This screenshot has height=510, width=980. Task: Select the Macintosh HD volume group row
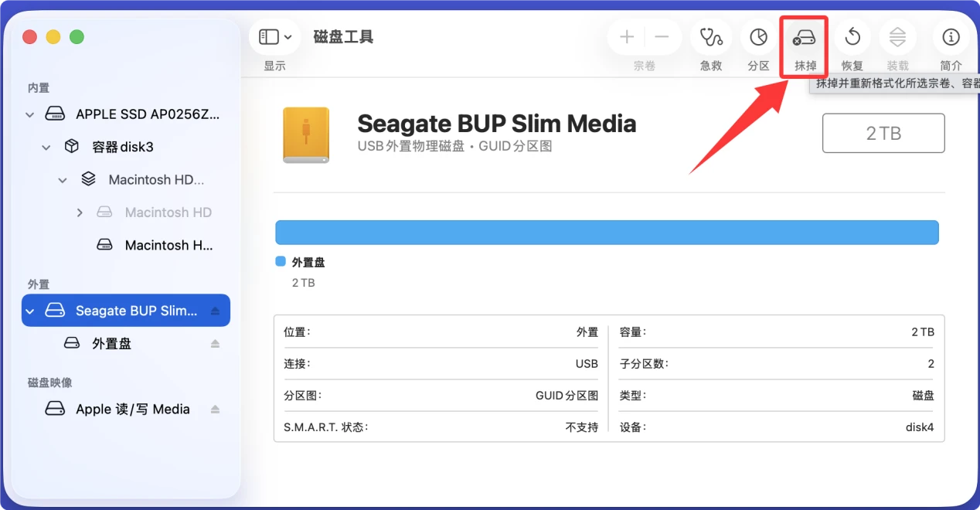point(126,179)
